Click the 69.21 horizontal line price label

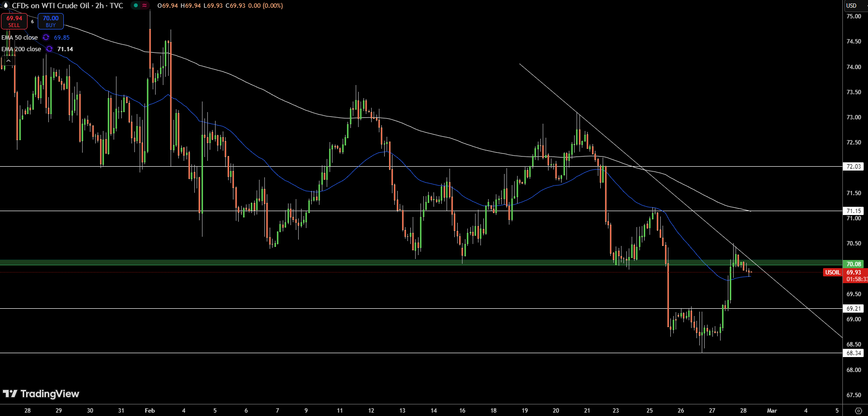(854, 309)
